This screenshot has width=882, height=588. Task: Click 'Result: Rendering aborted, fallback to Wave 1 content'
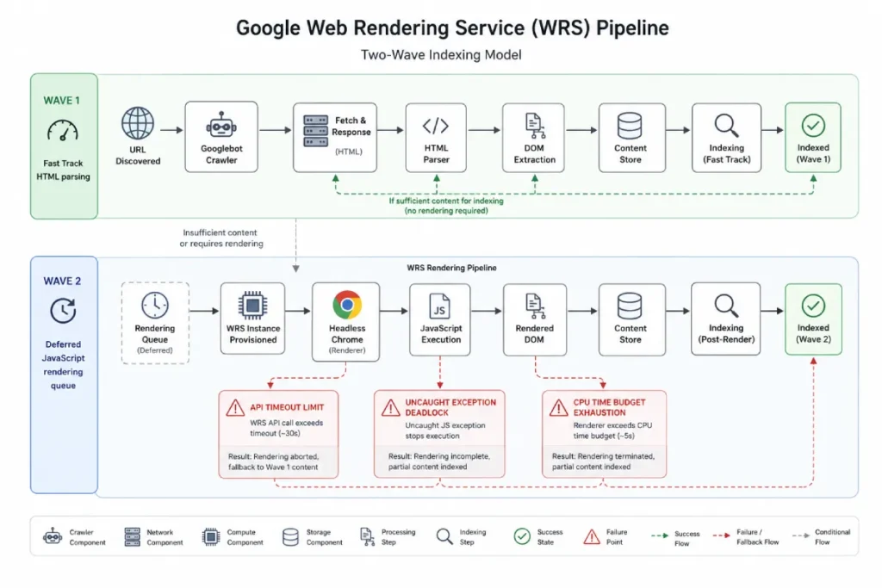273,461
